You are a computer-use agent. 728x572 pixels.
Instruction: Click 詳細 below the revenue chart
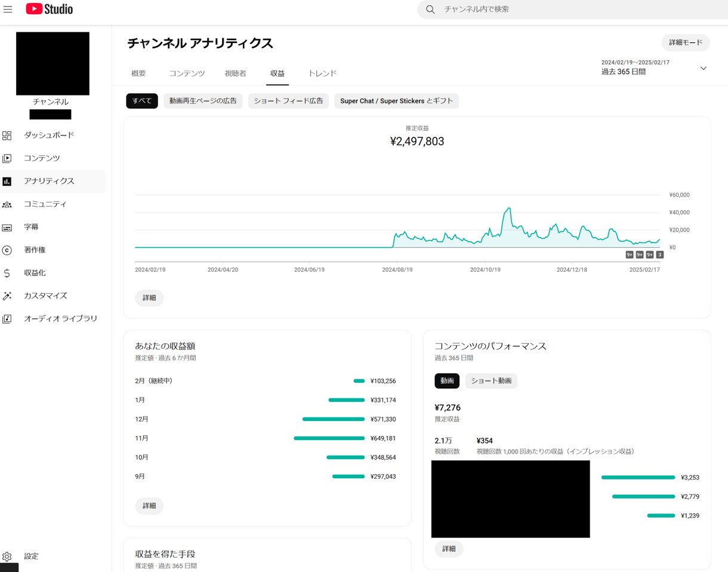pos(149,297)
